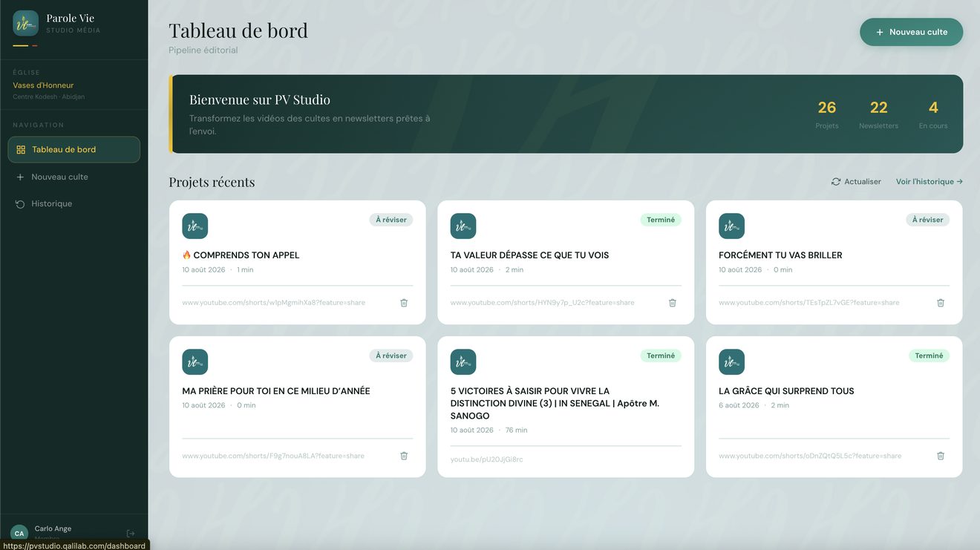980x550 pixels.
Task: Click the MA PRIÈRE POUR TOI card logo
Action: coord(195,362)
